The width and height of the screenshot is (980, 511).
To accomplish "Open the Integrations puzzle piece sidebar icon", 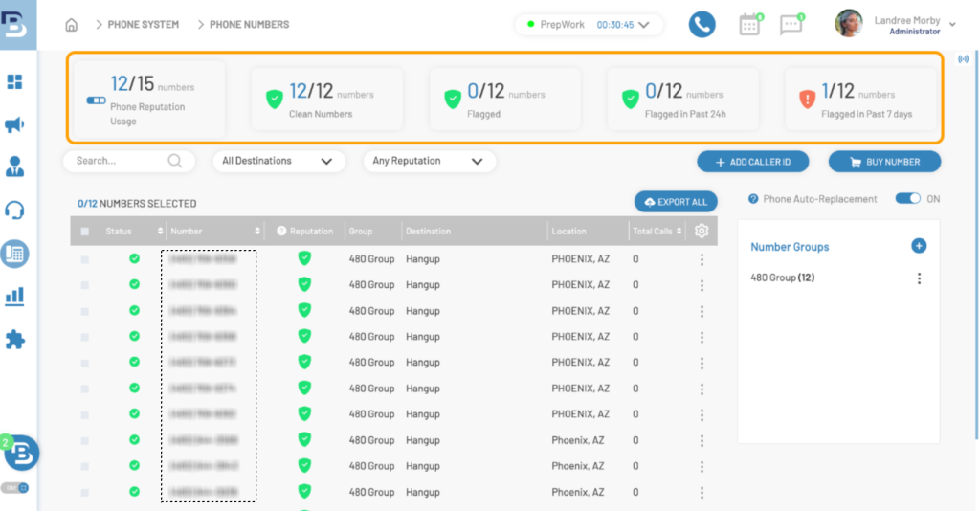I will [14, 339].
